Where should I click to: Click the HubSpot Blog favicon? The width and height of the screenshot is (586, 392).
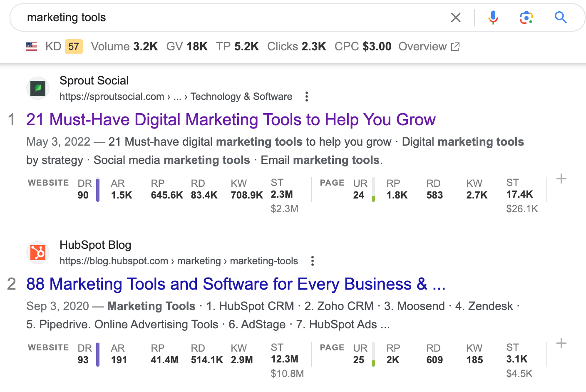38,253
